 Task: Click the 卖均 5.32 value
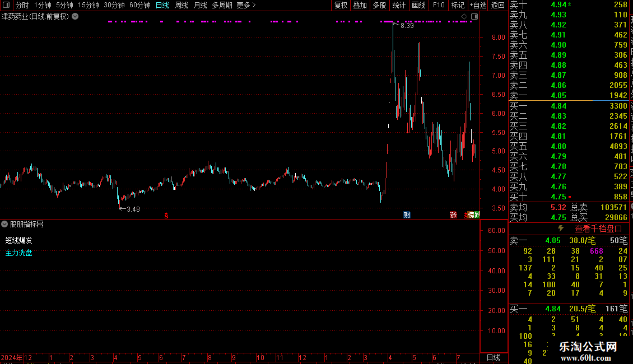[x=558, y=207]
